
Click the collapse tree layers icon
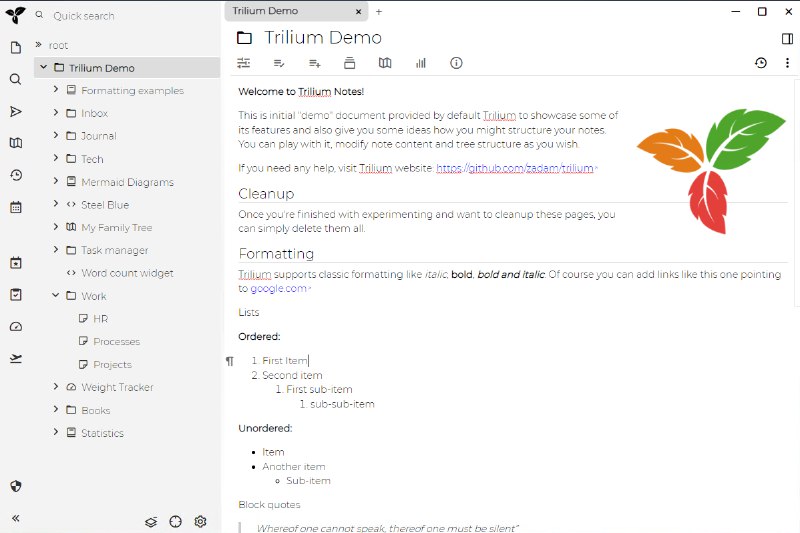[x=151, y=522]
